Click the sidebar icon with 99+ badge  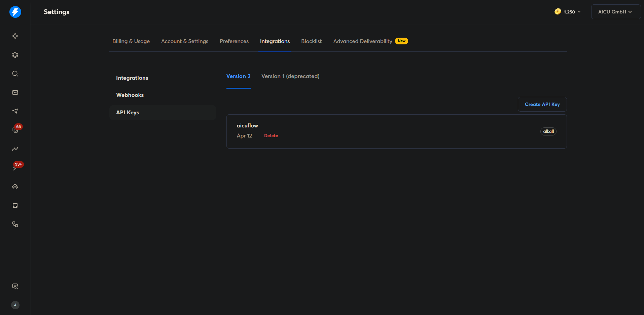coord(15,167)
